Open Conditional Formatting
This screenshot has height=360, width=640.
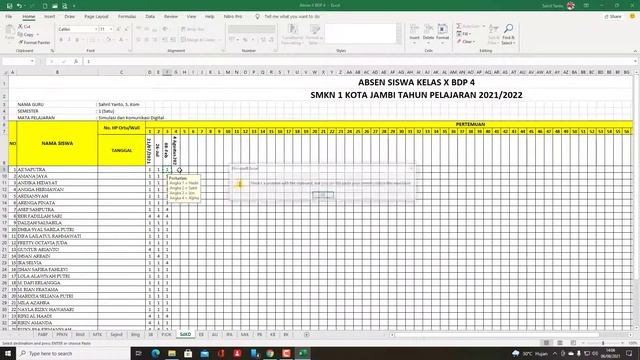tap(292, 34)
